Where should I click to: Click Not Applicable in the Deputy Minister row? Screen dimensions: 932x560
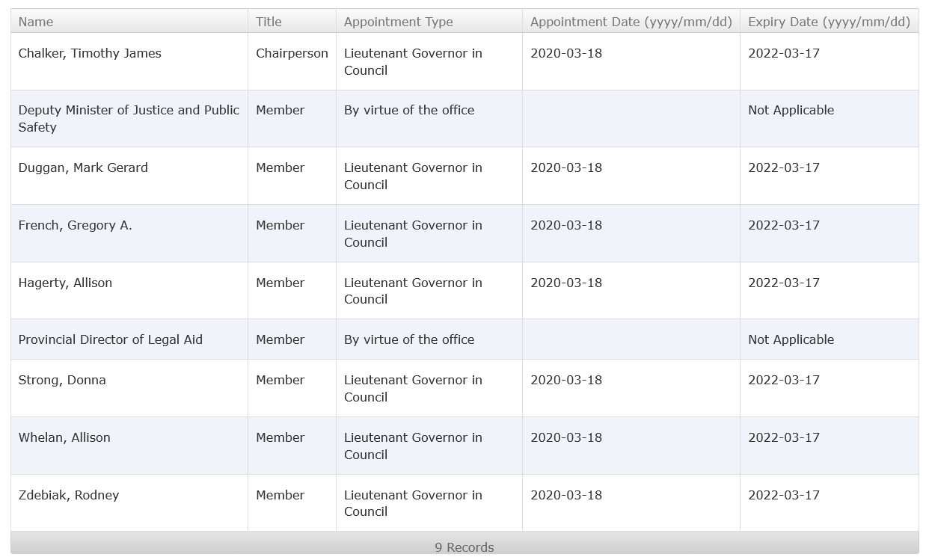791,110
